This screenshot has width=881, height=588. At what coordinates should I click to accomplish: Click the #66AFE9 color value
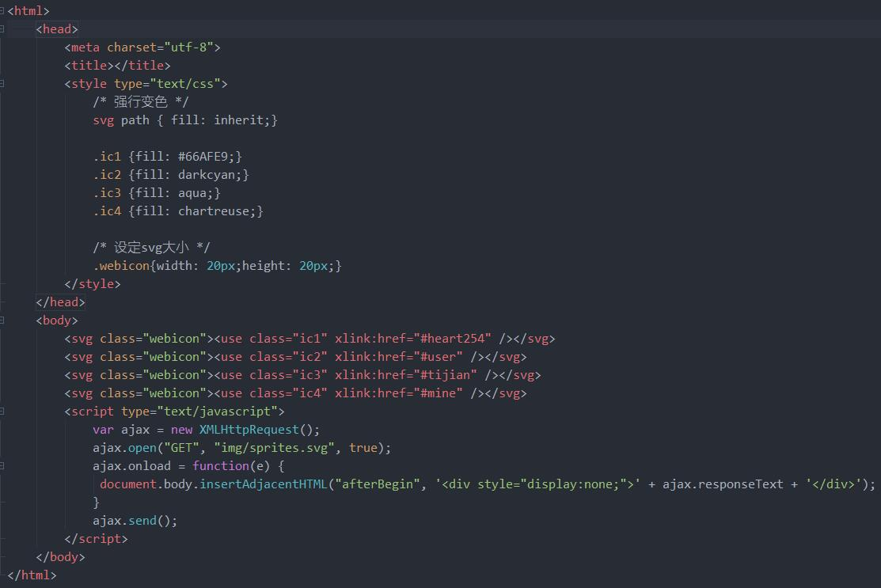pos(203,157)
